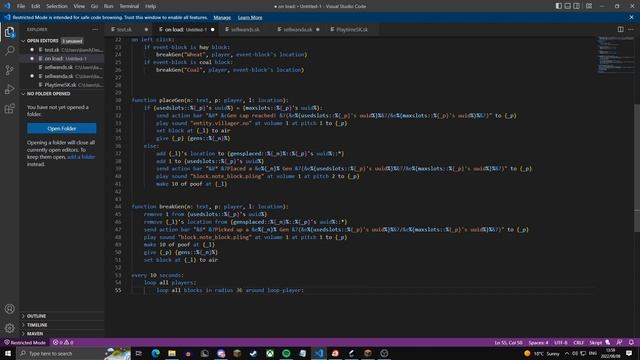Show hidden system tray icons chevron
The height and width of the screenshot is (360, 640).
coord(567,353)
